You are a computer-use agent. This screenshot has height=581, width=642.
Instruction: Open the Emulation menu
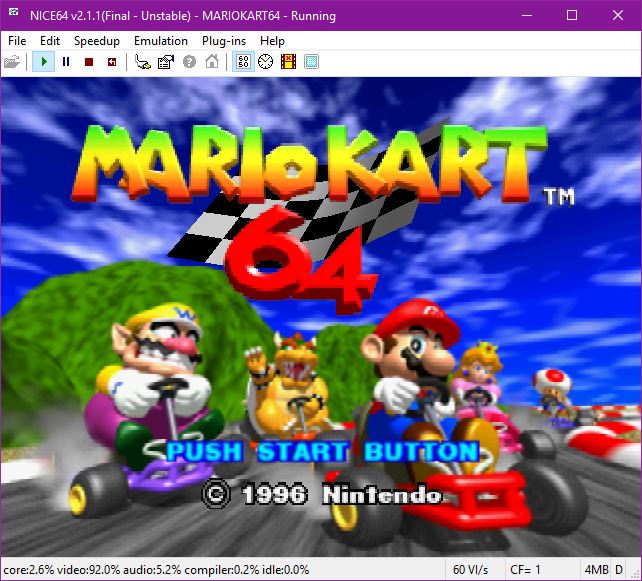click(161, 41)
